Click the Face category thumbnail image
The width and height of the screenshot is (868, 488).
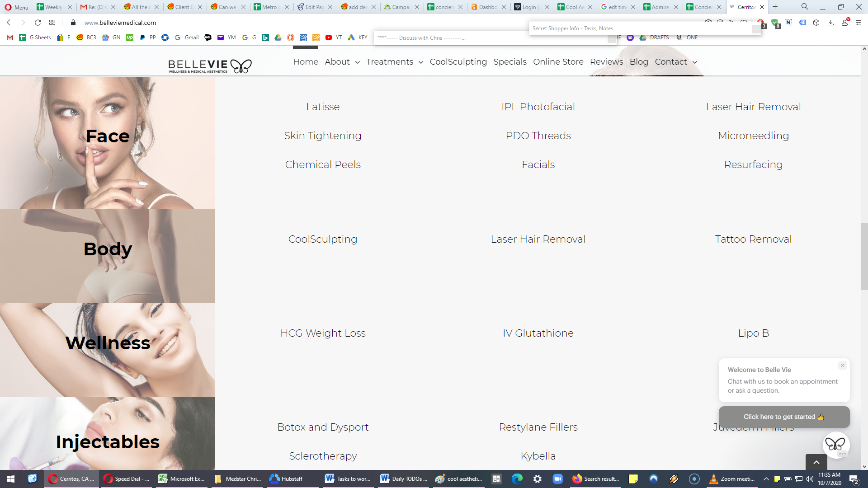click(108, 142)
